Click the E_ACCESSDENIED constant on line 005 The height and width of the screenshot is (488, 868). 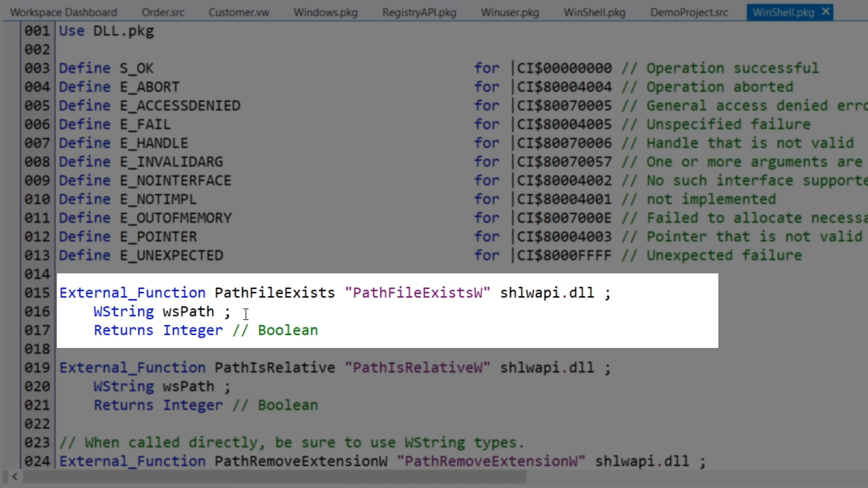click(180, 106)
